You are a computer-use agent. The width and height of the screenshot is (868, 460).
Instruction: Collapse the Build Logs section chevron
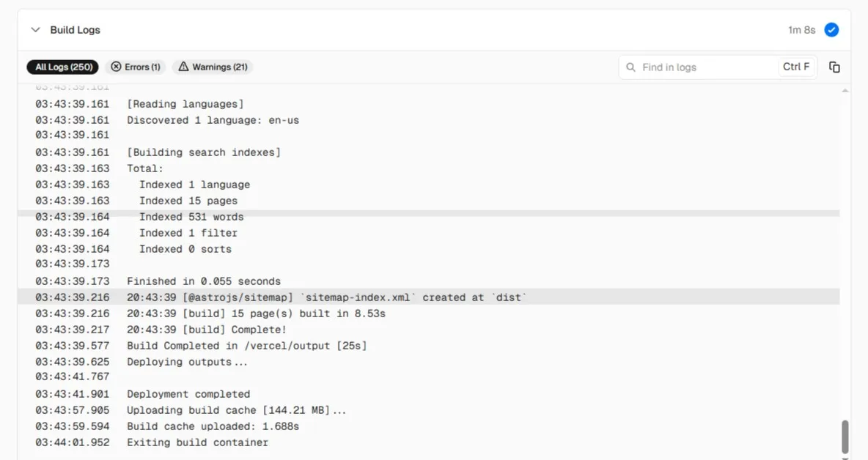[x=35, y=30]
